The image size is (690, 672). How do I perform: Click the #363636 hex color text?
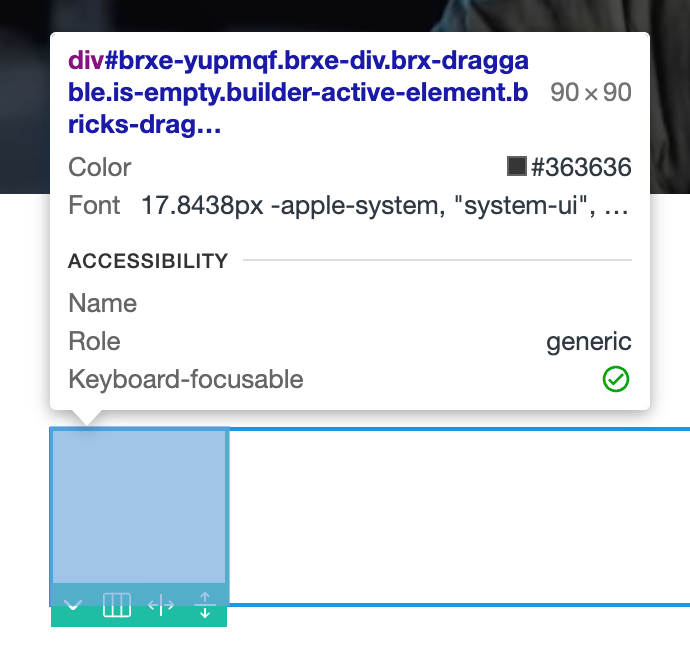581,167
